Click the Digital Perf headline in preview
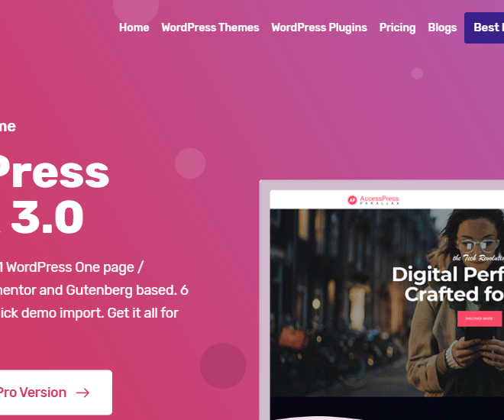The height and width of the screenshot is (420, 504). 447,274
